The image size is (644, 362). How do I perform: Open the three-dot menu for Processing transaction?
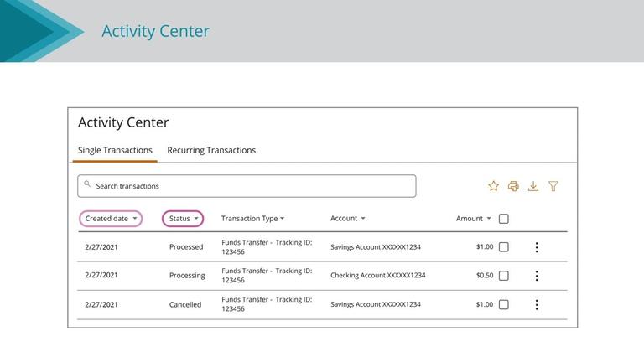tap(537, 276)
